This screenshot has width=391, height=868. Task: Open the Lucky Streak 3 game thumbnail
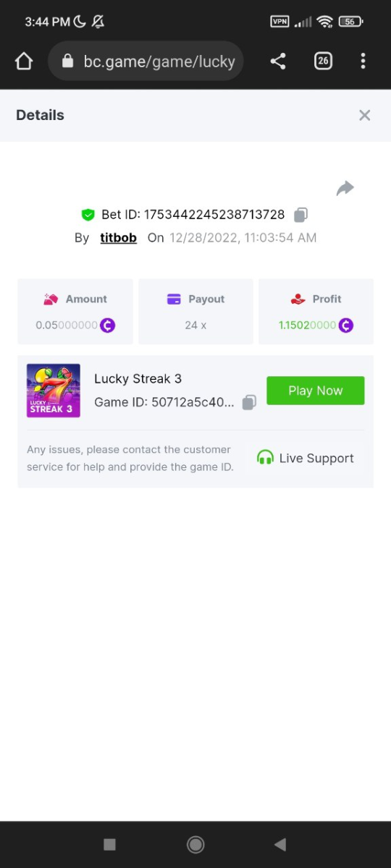54,391
